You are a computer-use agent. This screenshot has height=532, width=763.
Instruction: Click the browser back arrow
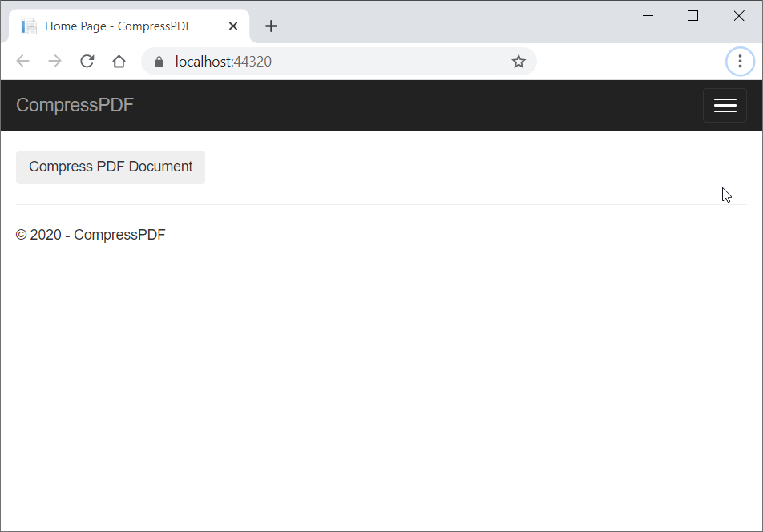[x=23, y=62]
